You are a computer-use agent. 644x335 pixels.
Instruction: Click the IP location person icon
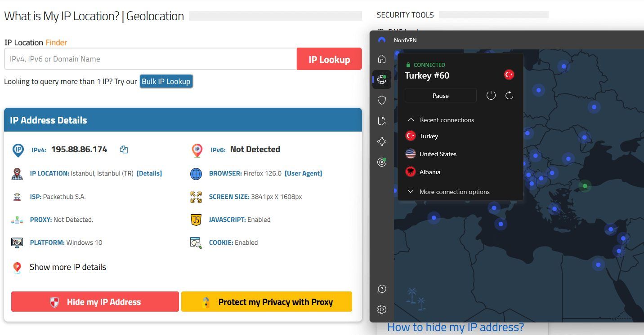[x=17, y=174]
